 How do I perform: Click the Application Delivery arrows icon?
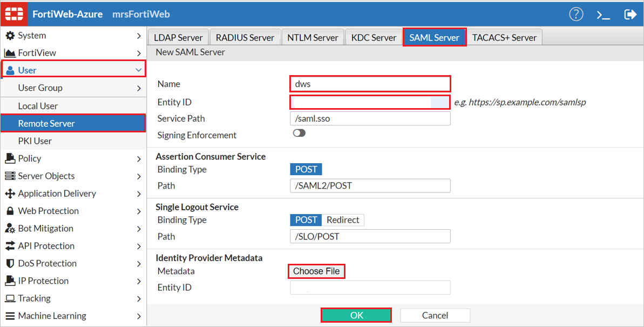point(10,193)
